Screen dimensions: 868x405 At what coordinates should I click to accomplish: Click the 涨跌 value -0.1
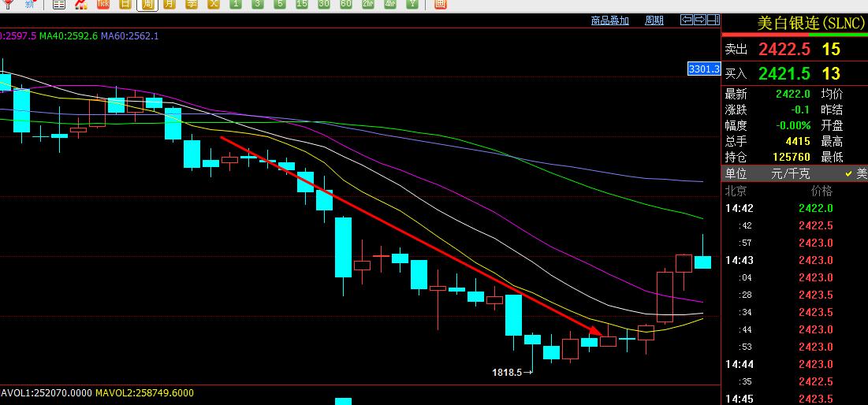(801, 110)
